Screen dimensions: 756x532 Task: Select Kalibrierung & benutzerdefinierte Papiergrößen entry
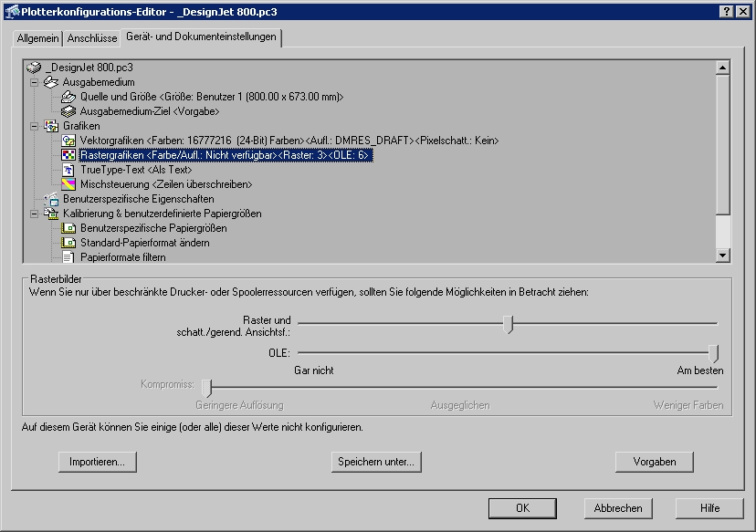[x=162, y=214]
